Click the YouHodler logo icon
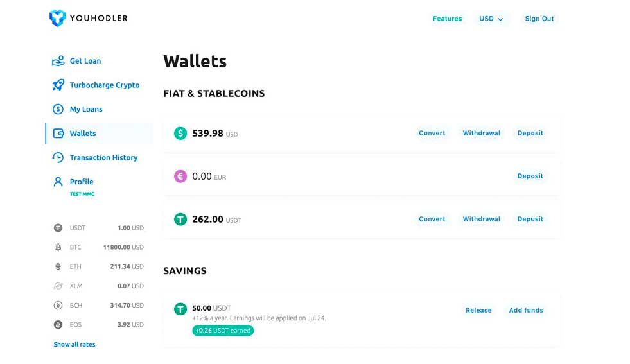The height and width of the screenshot is (364, 630). (57, 18)
